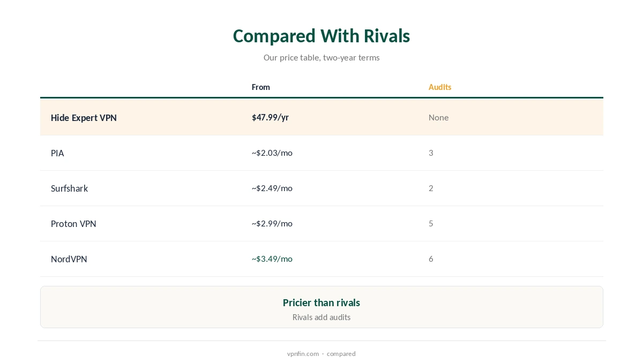Select the 'NordVPN' row name
The image size is (643, 364).
(x=69, y=259)
